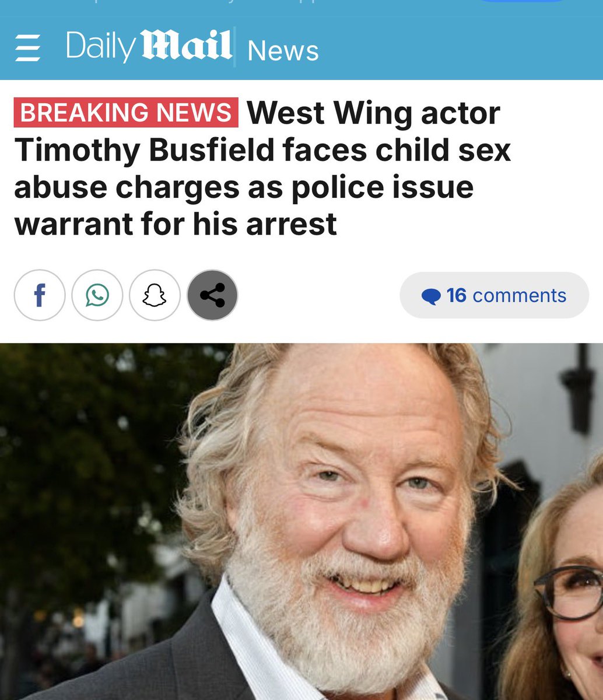View the 16 comments button
The width and height of the screenshot is (603, 700).
(x=495, y=295)
